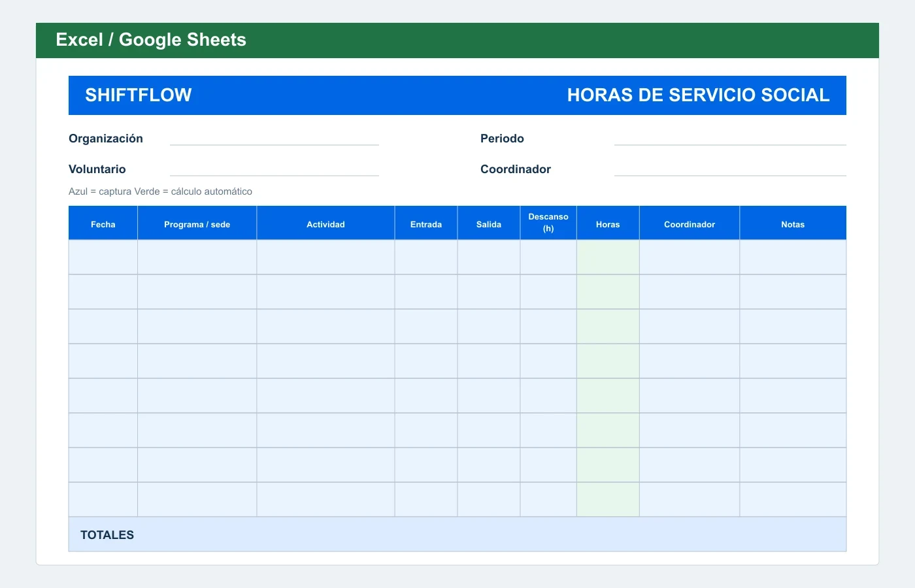
Task: Select the Entrada column header
Action: (x=426, y=223)
